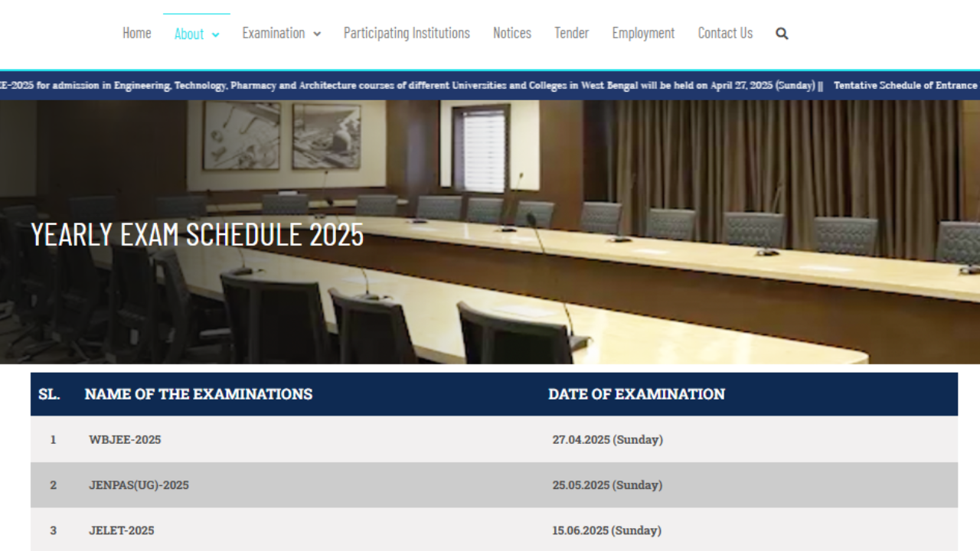The height and width of the screenshot is (551, 980).
Task: Click the SL. column header
Action: (x=49, y=394)
